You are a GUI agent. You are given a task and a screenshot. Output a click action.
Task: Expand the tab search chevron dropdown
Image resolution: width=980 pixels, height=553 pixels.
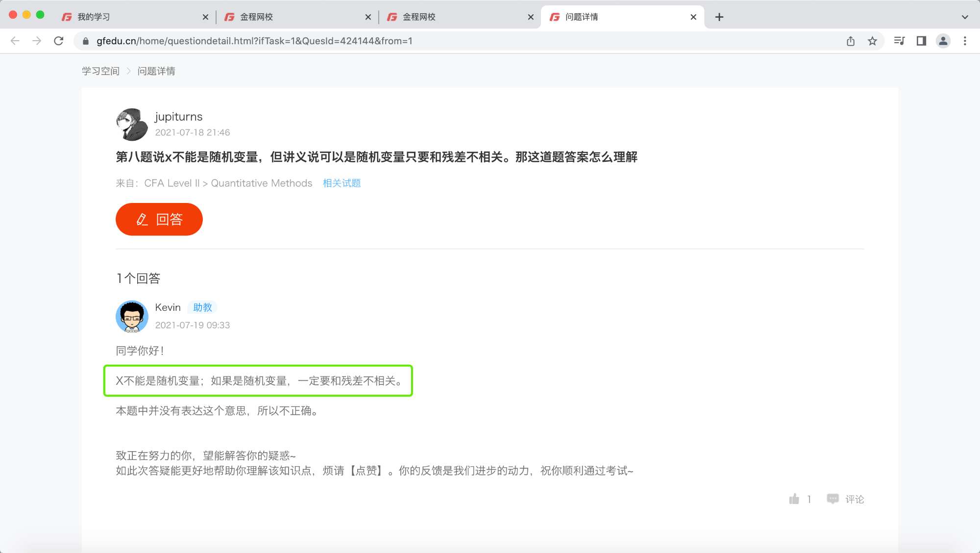(965, 17)
